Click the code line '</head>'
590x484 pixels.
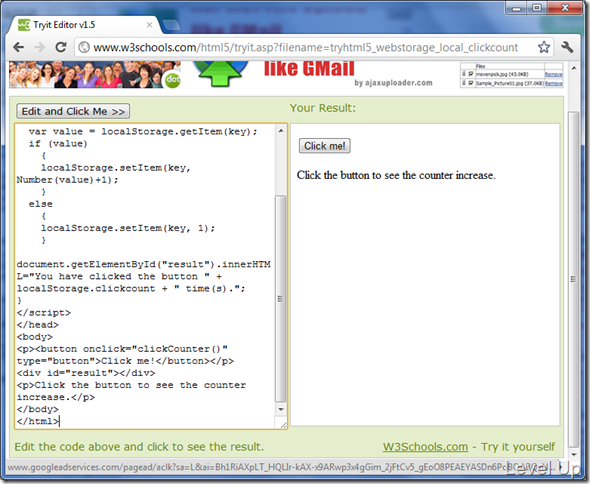(38, 325)
